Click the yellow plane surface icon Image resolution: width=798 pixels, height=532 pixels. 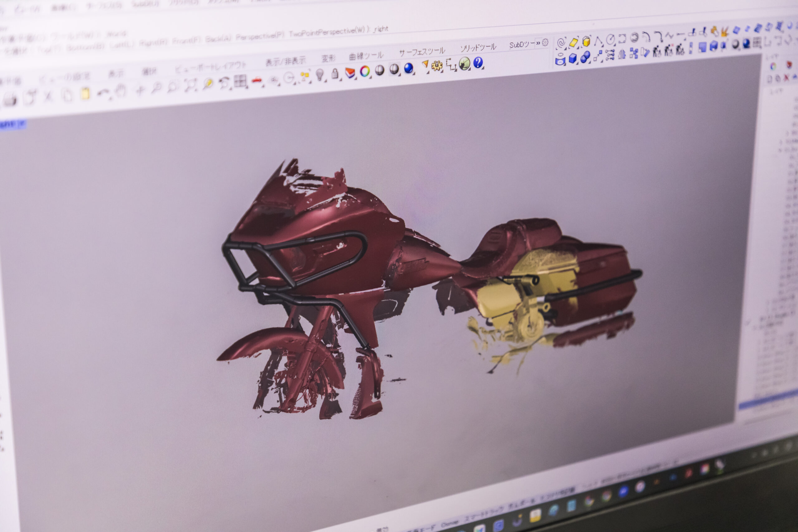tap(573, 42)
